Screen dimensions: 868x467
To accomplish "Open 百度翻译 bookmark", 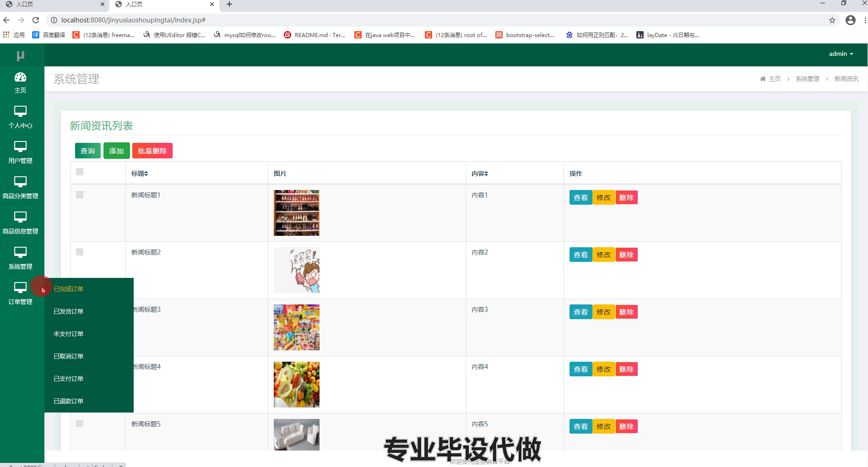I will pos(49,35).
